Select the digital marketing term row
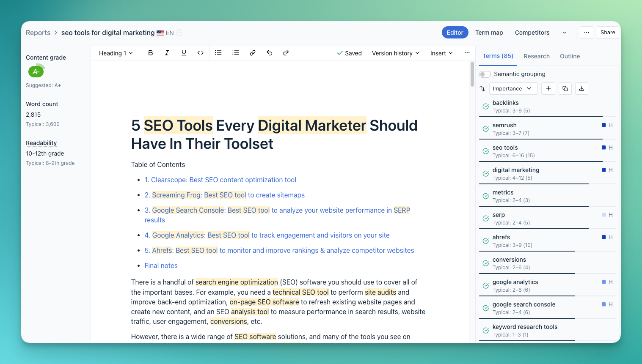This screenshot has height=364, width=642. coord(548,174)
